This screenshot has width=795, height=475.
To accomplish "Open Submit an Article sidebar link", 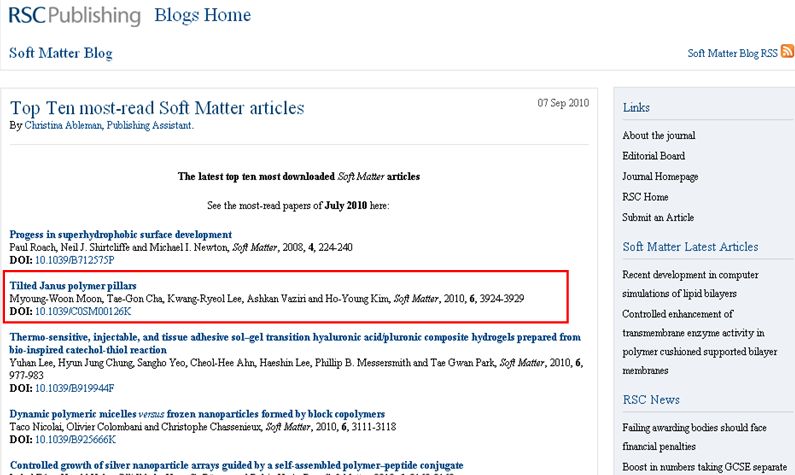I will 658,217.
